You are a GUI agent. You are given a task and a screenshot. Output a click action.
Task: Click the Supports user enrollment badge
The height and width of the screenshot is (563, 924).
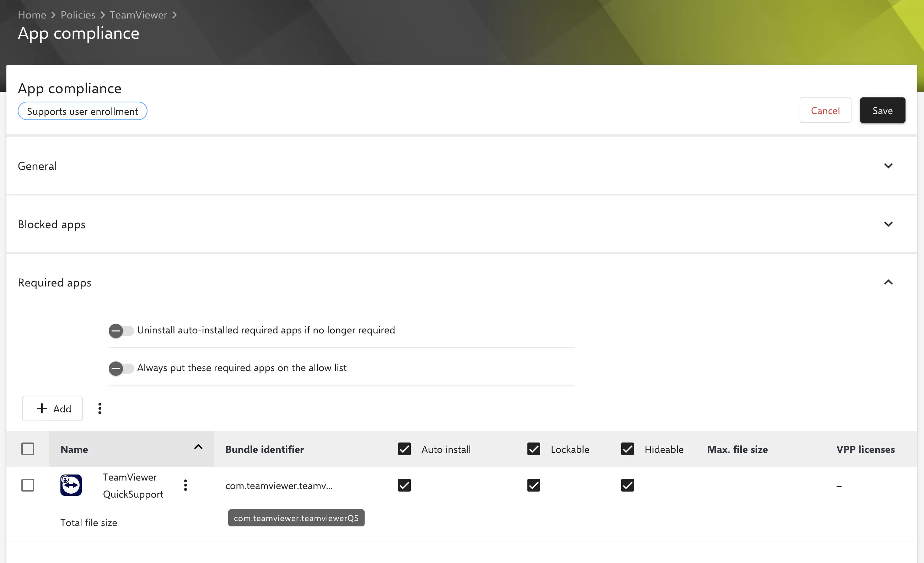coord(82,111)
